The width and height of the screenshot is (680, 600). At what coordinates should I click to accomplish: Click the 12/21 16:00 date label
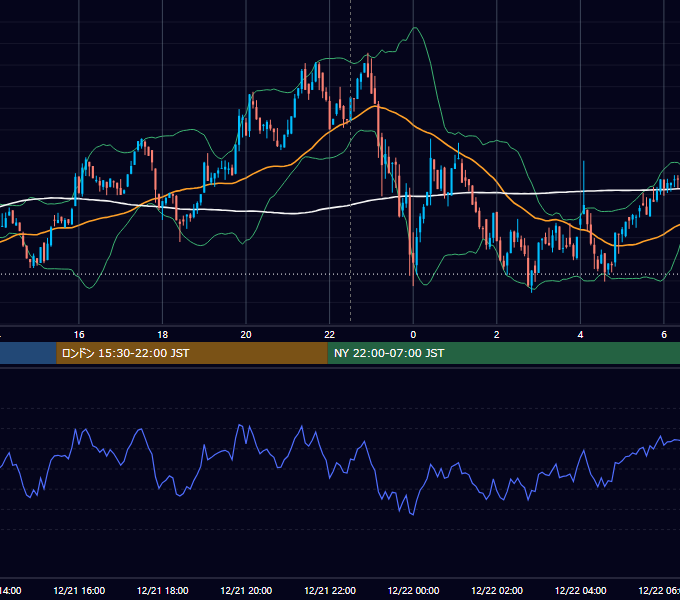tap(79, 590)
